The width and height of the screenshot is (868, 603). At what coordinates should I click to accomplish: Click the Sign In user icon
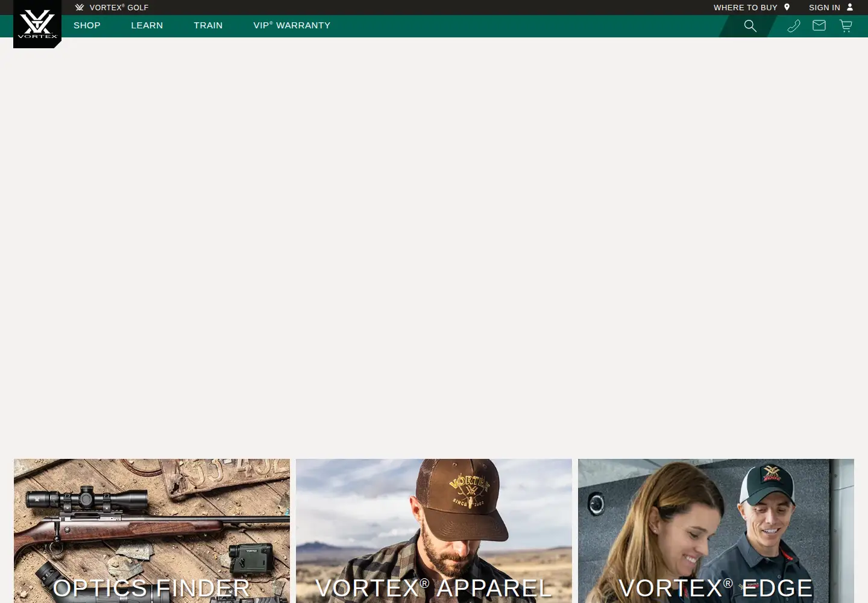click(x=850, y=7)
